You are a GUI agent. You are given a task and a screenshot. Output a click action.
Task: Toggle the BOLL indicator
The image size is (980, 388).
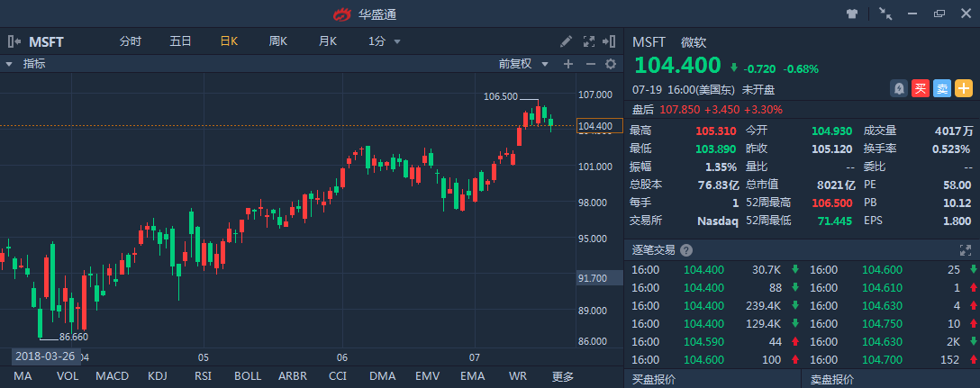[248, 375]
